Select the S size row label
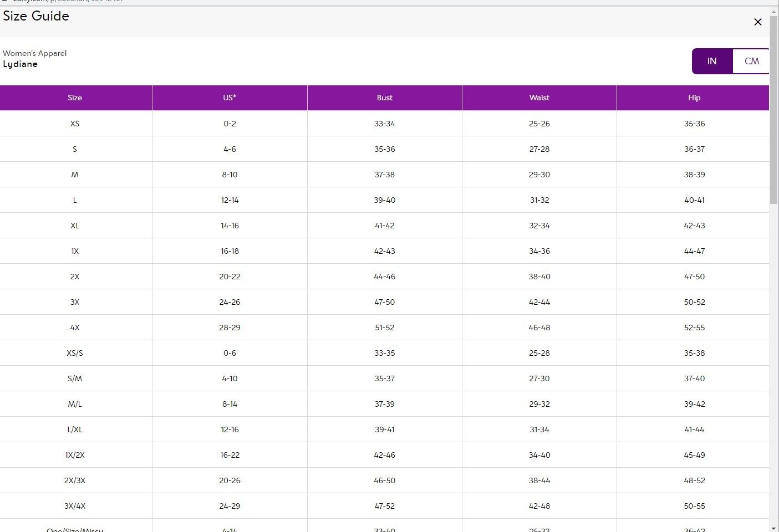The height and width of the screenshot is (532, 779). coord(75,149)
